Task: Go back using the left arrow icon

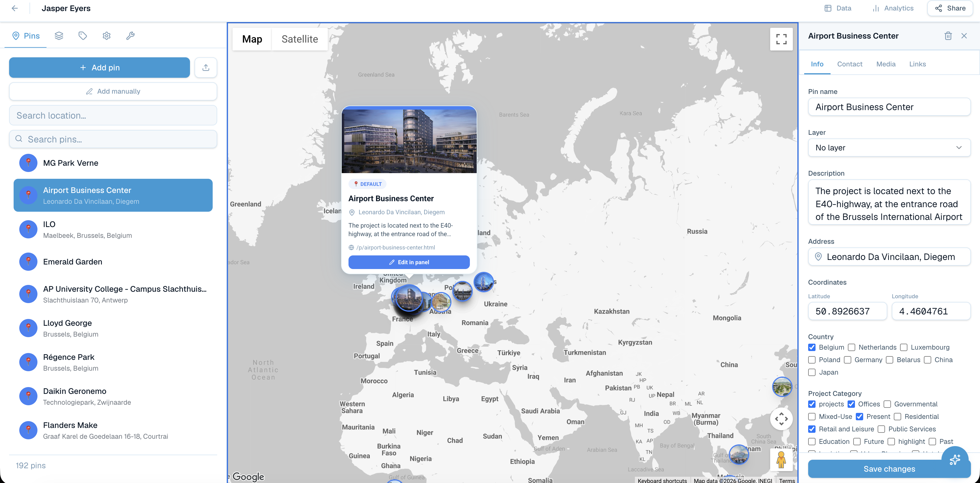Action: (x=14, y=9)
